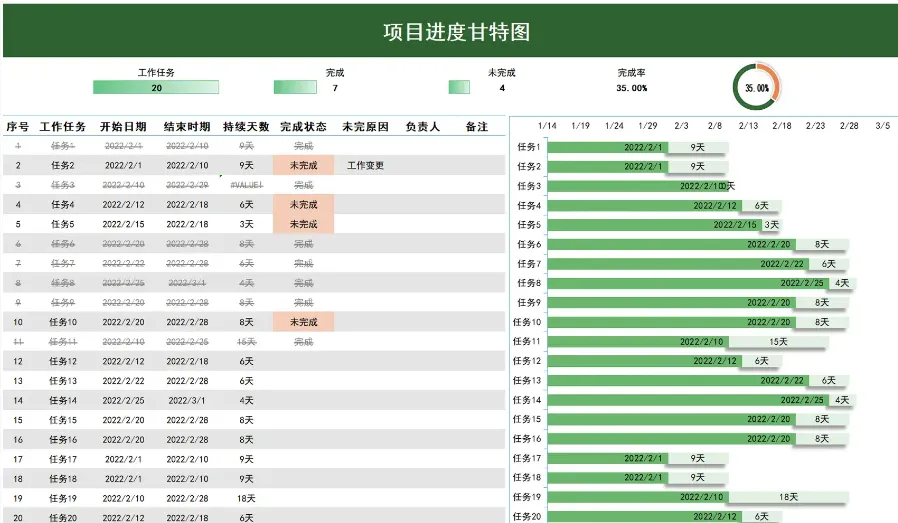Click the title 项目进度甘特图
Screen dimensions: 898x523
[456, 32]
